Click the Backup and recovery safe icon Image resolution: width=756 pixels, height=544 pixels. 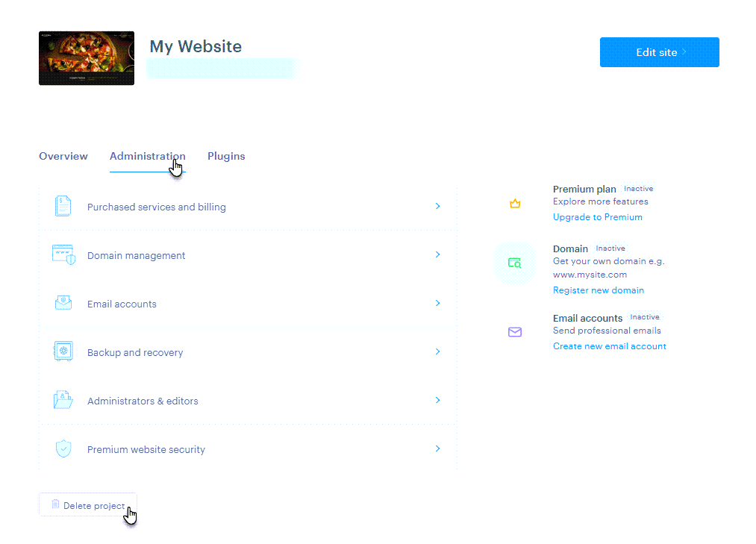click(63, 351)
